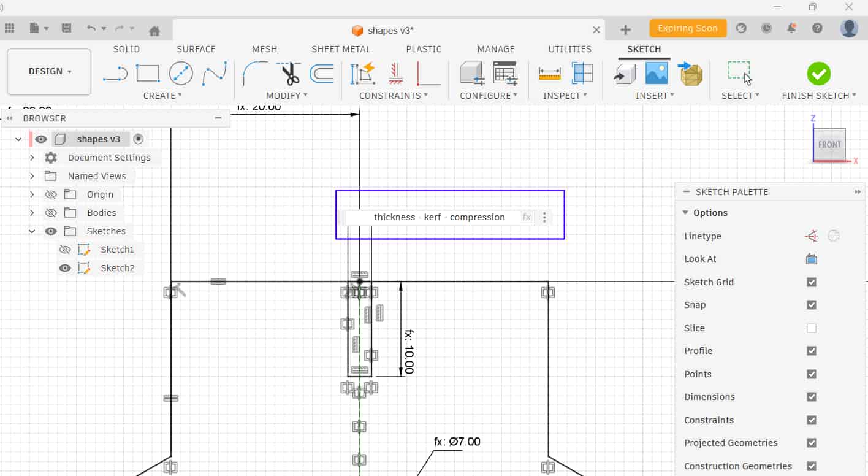The height and width of the screenshot is (476, 868).
Task: Toggle the Dimensions checkbox
Action: coord(812,397)
